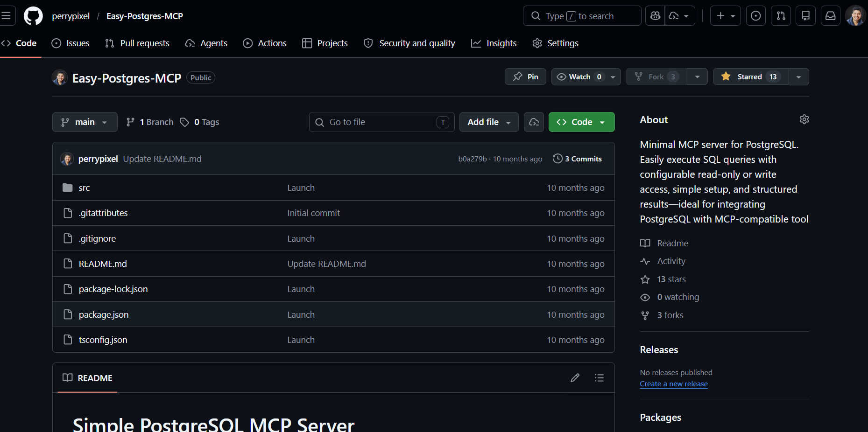Open the hamburger navigation menu

point(7,16)
